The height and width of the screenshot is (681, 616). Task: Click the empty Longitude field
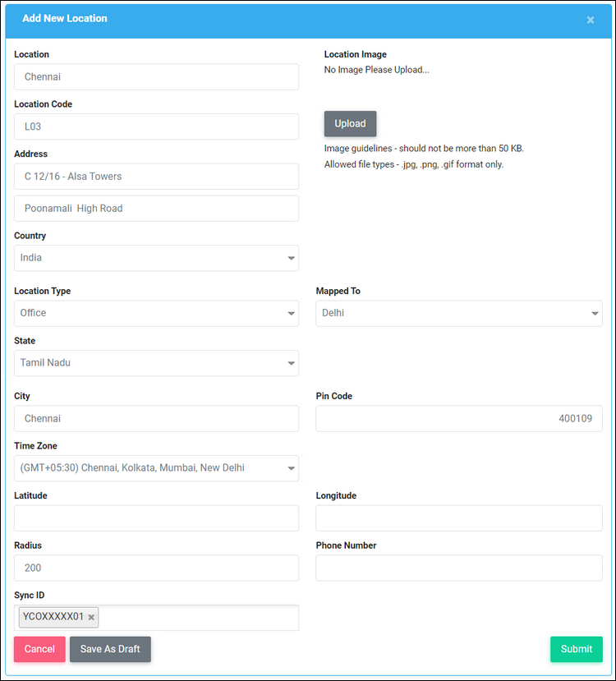pos(458,518)
